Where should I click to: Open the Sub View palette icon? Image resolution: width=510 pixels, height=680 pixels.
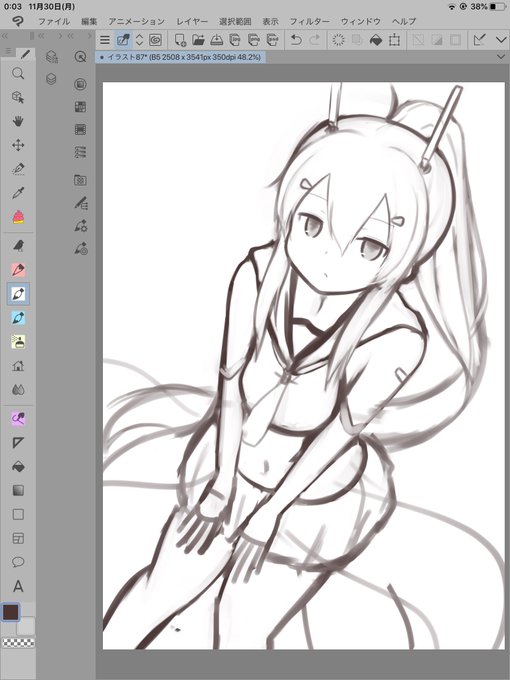click(x=80, y=84)
